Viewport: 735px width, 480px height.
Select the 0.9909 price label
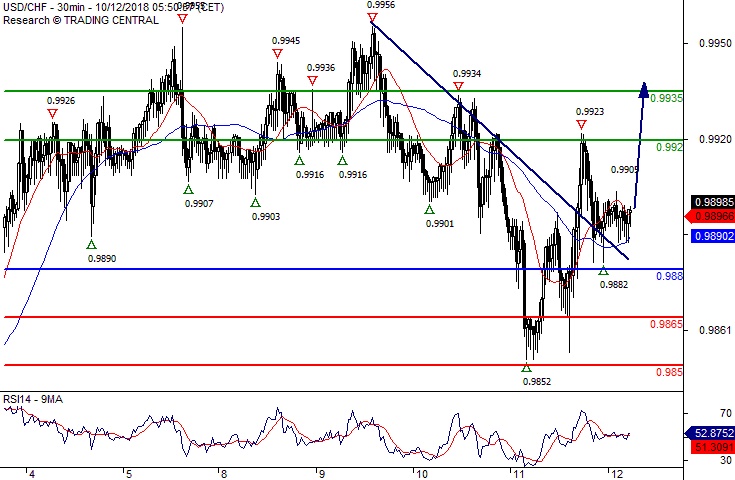624,170
